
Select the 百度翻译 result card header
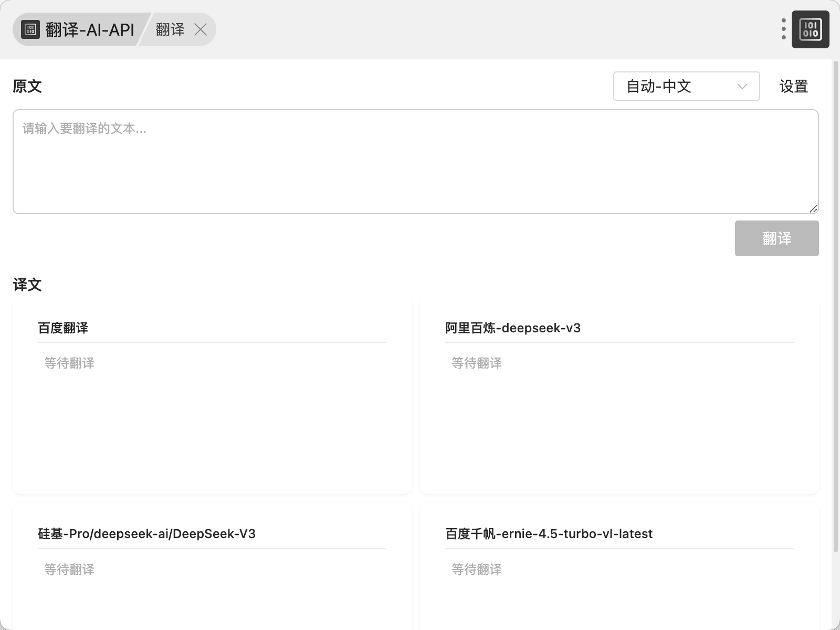point(63,328)
